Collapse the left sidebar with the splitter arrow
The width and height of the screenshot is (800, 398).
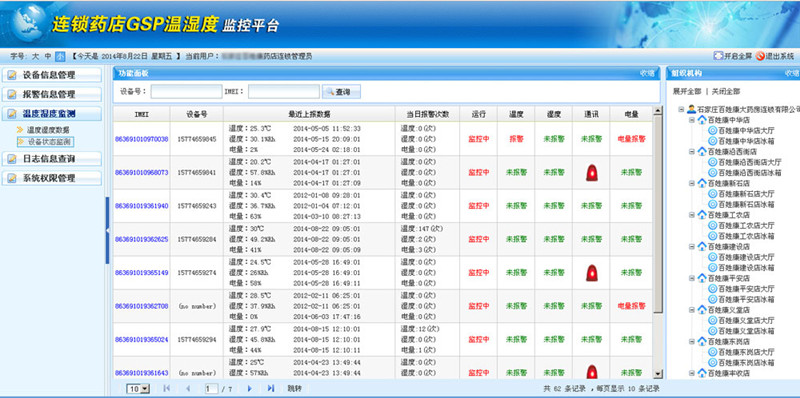(107, 231)
